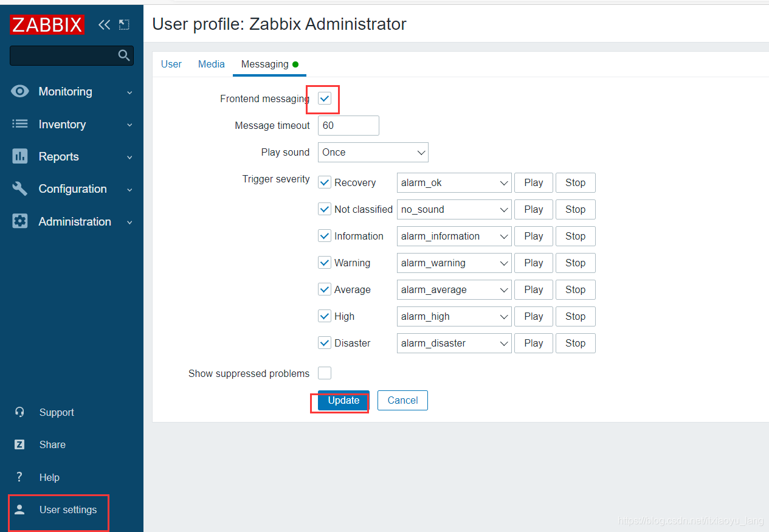769x532 pixels.
Task: Uncheck the Warning severity checkbox
Action: tap(325, 263)
